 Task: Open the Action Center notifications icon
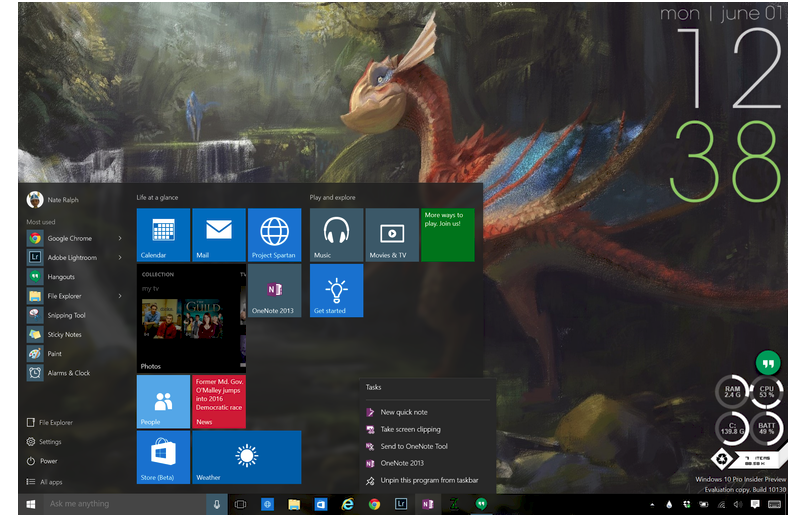coord(755,504)
